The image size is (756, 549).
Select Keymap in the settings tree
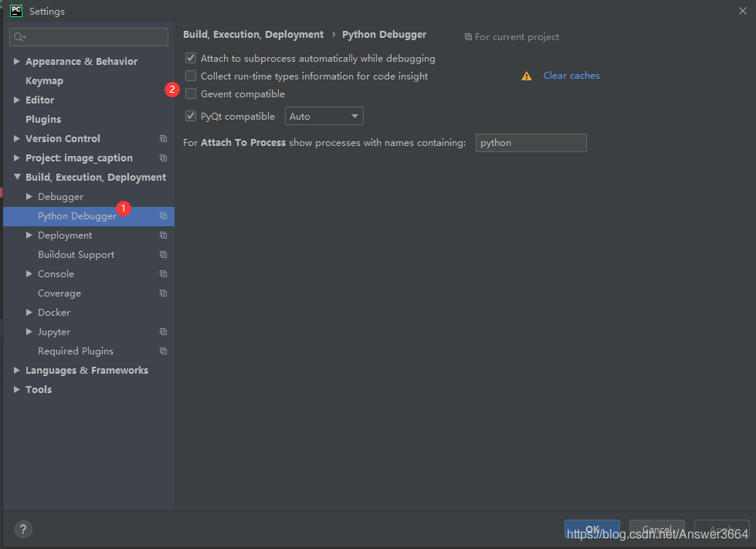44,81
